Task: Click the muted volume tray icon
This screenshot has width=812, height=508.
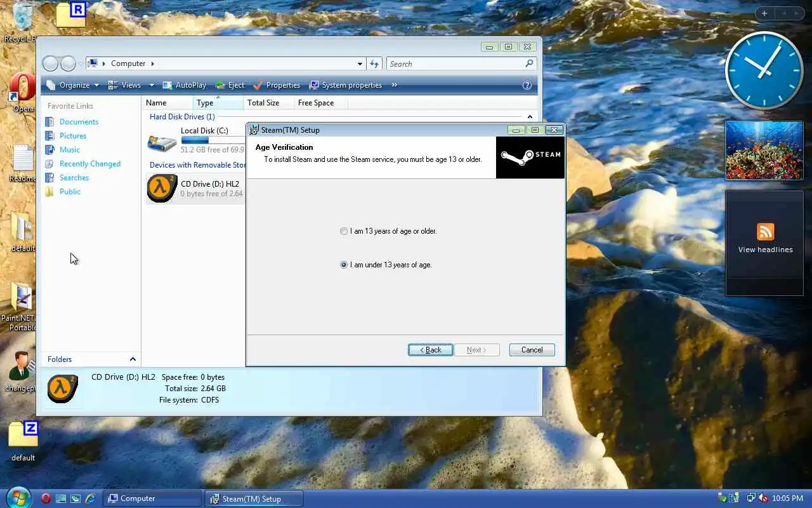Action: (763, 498)
